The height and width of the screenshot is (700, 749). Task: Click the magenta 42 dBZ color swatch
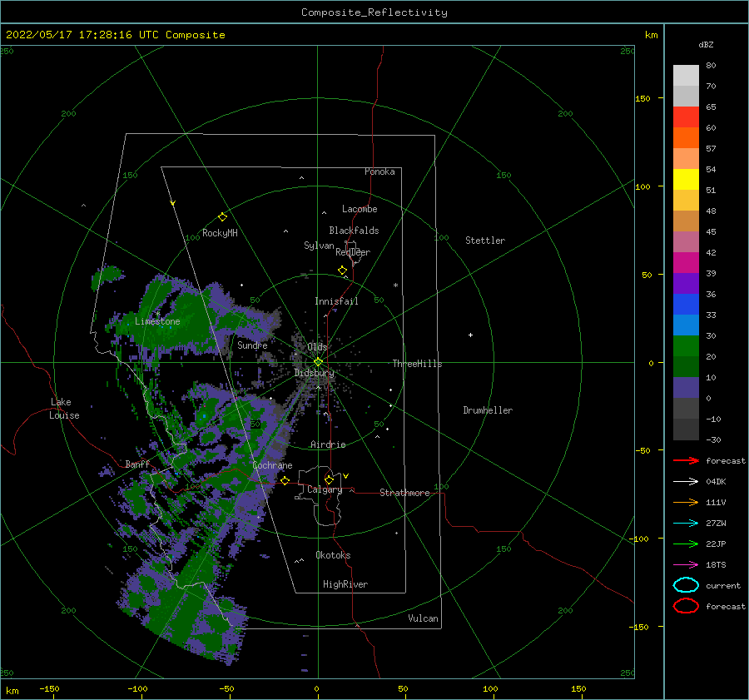(x=686, y=262)
